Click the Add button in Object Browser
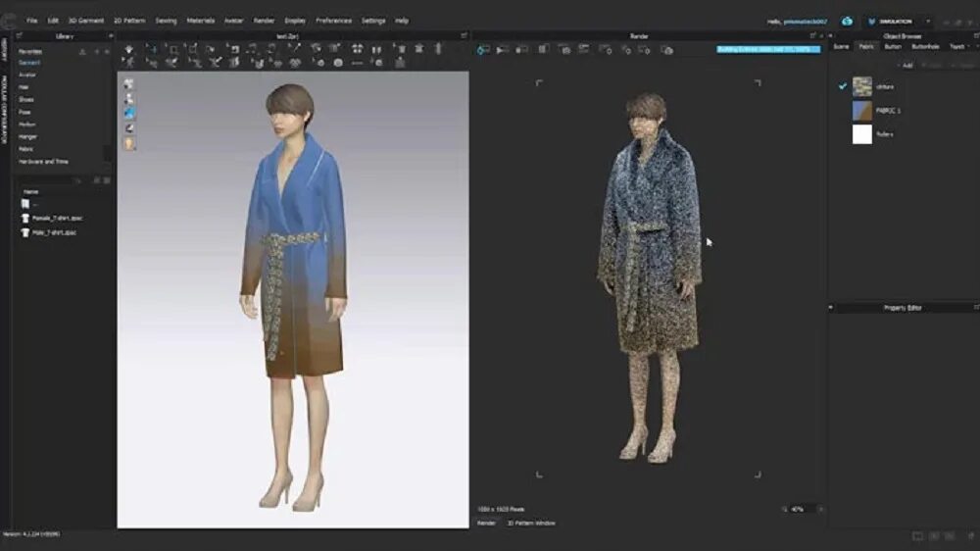980x551 pixels. click(905, 65)
